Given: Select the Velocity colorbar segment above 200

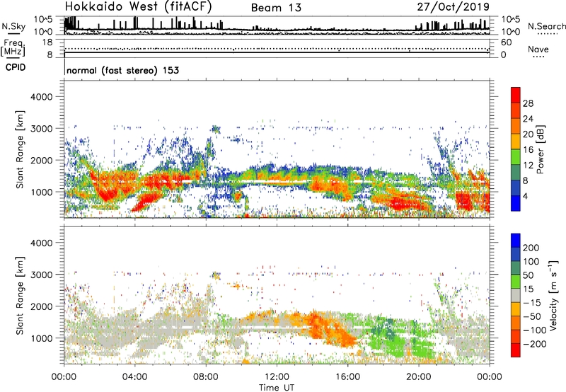Looking at the screenshot, I should [x=516, y=241].
